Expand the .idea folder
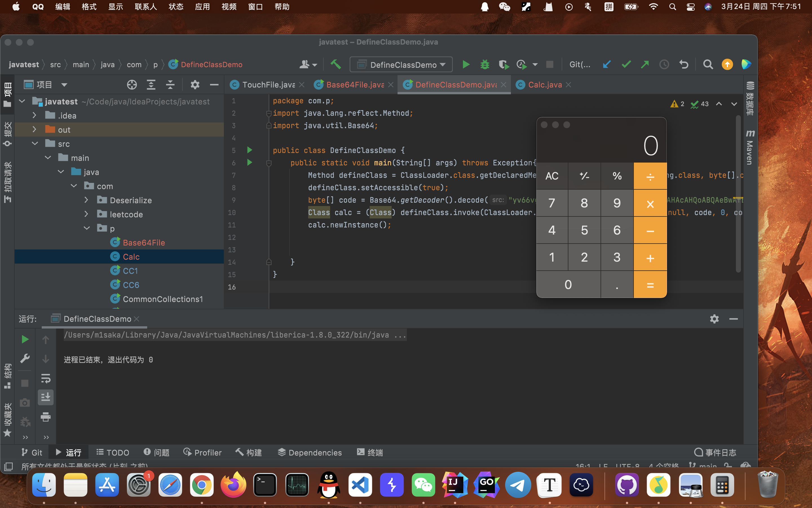 [34, 115]
